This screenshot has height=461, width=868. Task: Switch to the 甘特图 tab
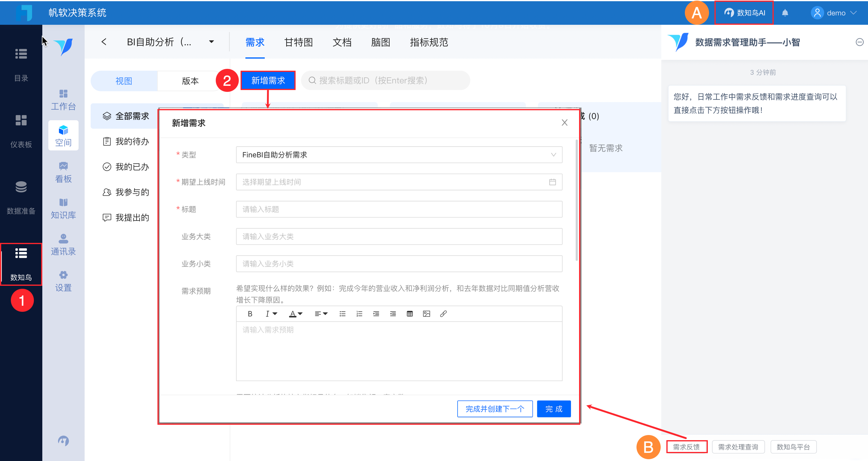coord(298,42)
